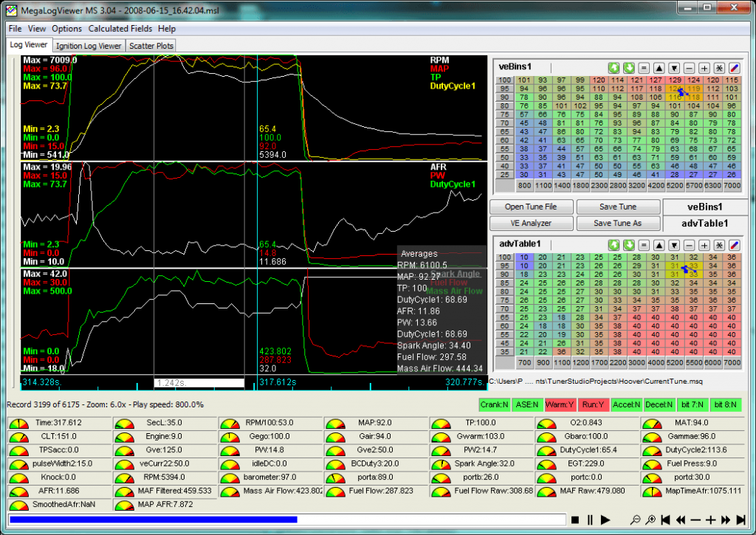The image size is (756, 535).
Task: Click the VE Analyzer button
Action: click(x=532, y=223)
